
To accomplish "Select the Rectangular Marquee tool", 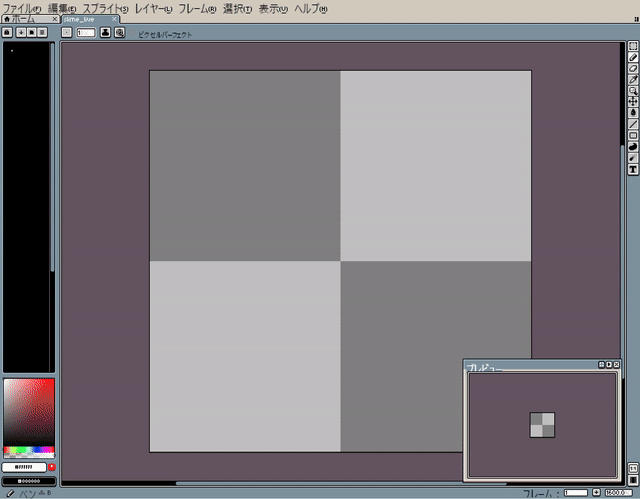I will pos(633,46).
